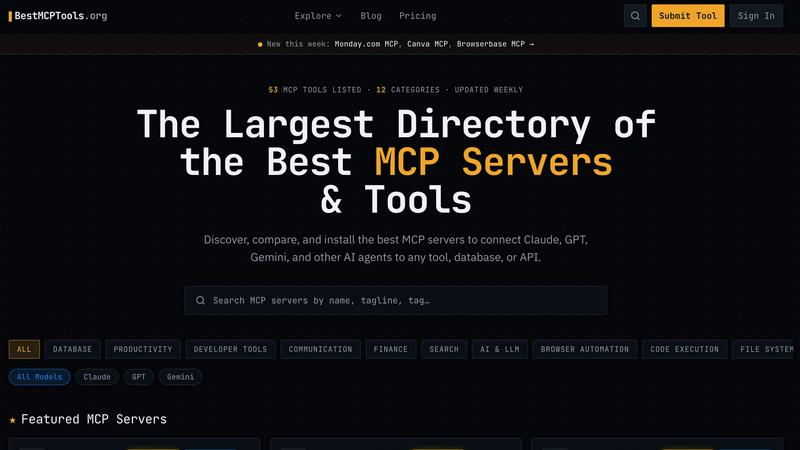Open the Pricing page

click(x=417, y=16)
